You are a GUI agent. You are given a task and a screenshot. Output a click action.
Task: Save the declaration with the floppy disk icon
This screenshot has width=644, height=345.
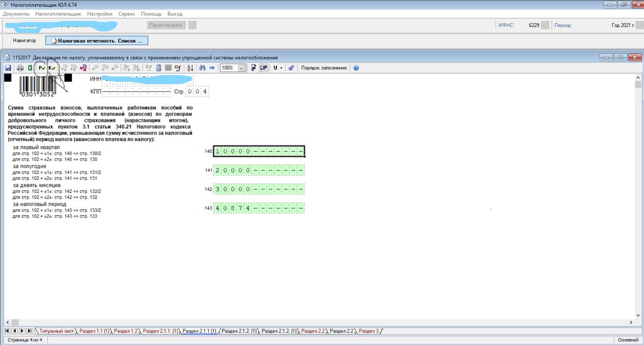point(8,68)
